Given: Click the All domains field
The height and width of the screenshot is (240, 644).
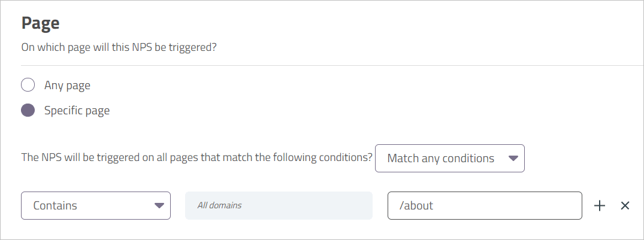Looking at the screenshot, I should click(x=279, y=206).
